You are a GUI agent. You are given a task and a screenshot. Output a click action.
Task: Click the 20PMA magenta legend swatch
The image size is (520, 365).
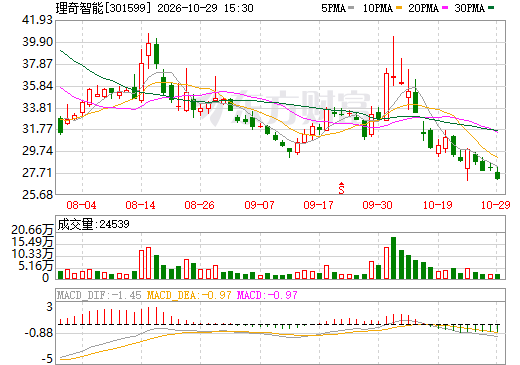pyautogui.click(x=445, y=8)
